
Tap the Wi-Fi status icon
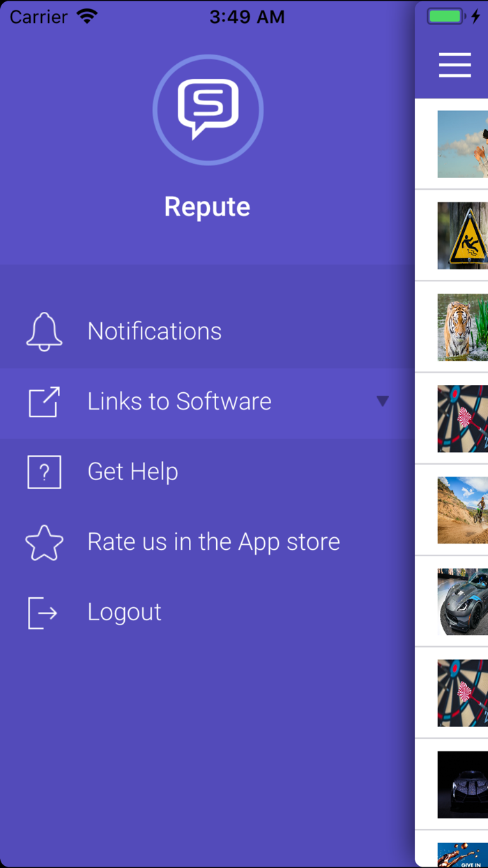(87, 17)
